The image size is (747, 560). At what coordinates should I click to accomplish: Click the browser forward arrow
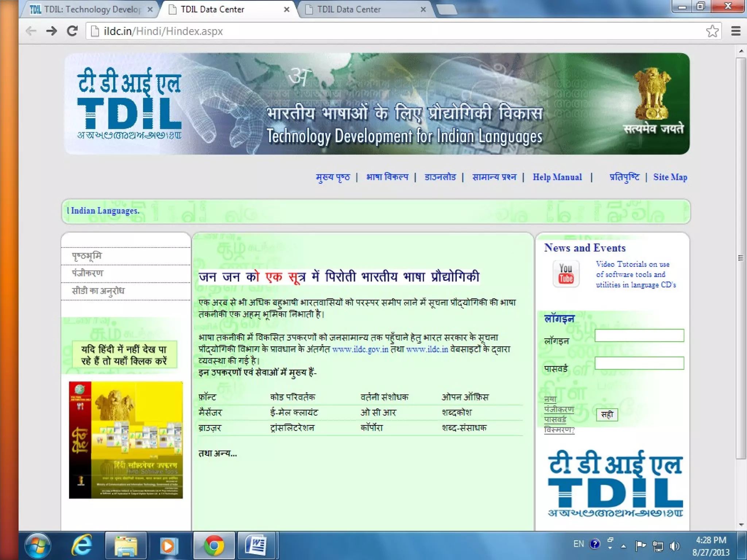[51, 31]
